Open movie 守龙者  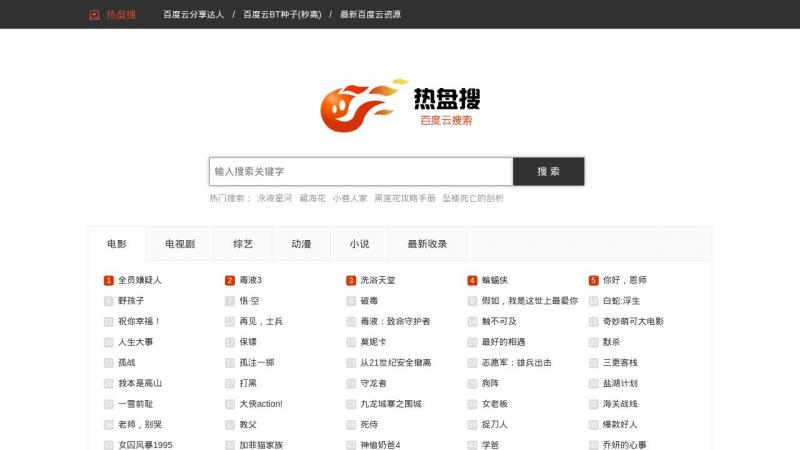(373, 383)
